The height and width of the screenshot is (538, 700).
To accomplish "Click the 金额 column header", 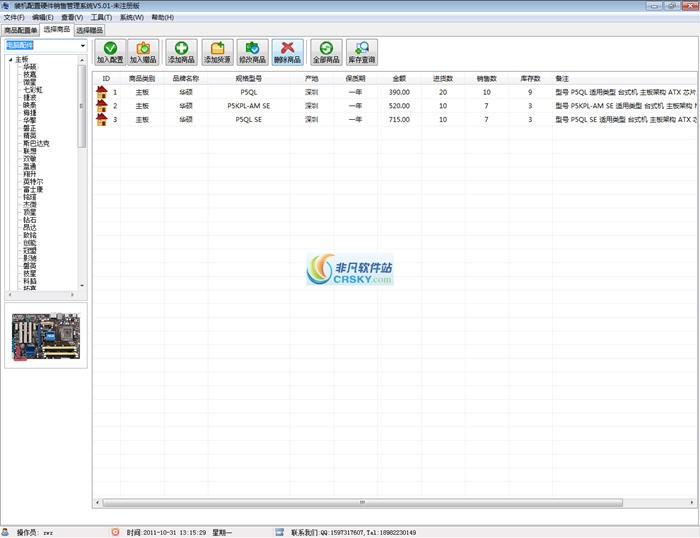I will tap(399, 79).
